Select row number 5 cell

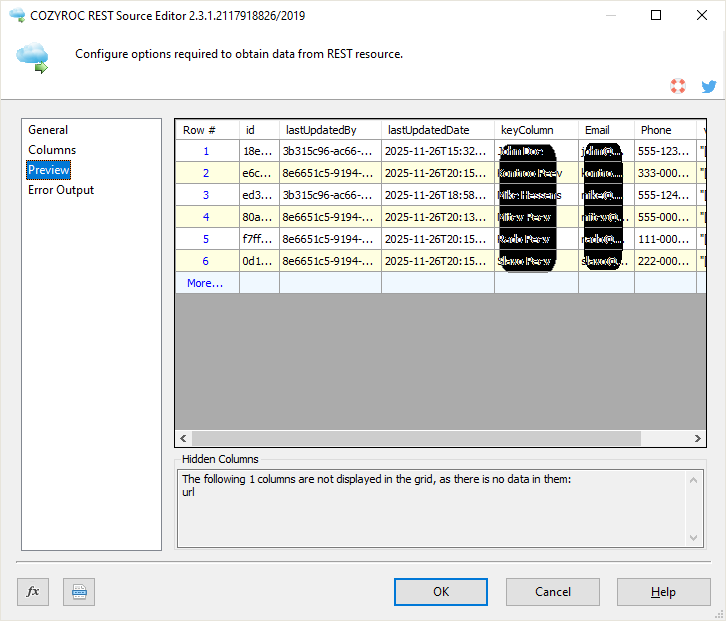tap(207, 239)
